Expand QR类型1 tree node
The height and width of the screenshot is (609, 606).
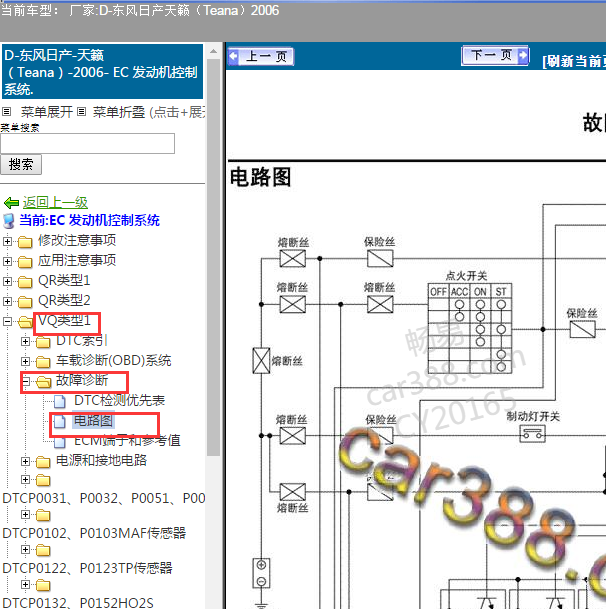pos(7,281)
